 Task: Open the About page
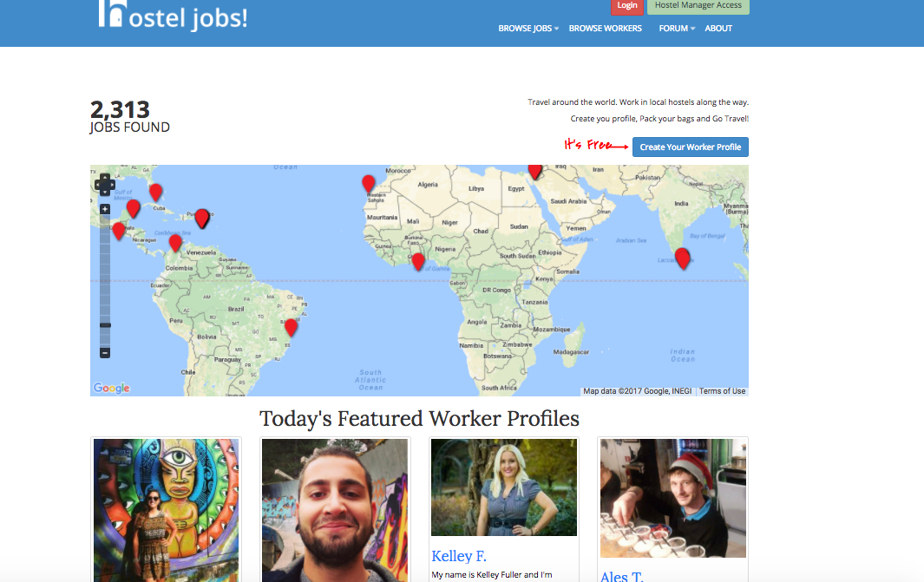(x=718, y=29)
